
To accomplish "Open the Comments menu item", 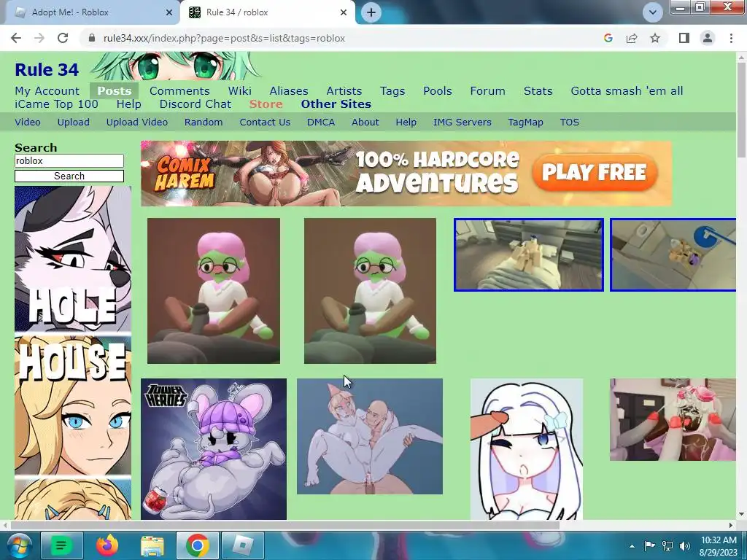I will pyautogui.click(x=179, y=91).
